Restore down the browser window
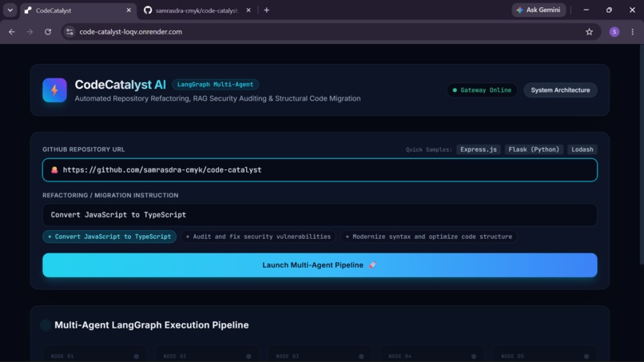Viewport: 644px width, 362px height. 609,10
